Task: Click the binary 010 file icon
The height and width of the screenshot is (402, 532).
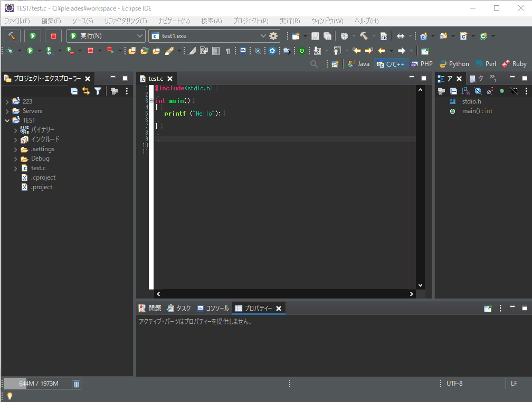Action: [x=384, y=36]
